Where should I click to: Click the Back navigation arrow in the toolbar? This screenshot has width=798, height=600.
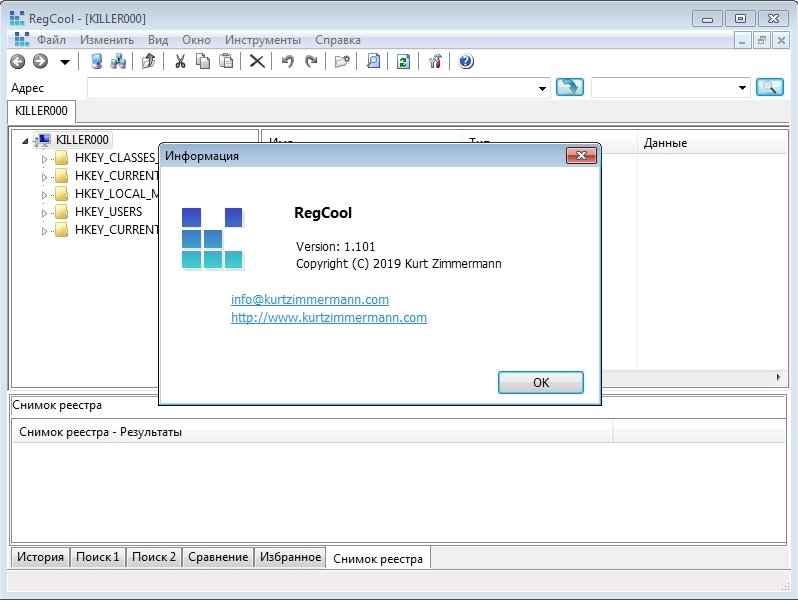17,62
